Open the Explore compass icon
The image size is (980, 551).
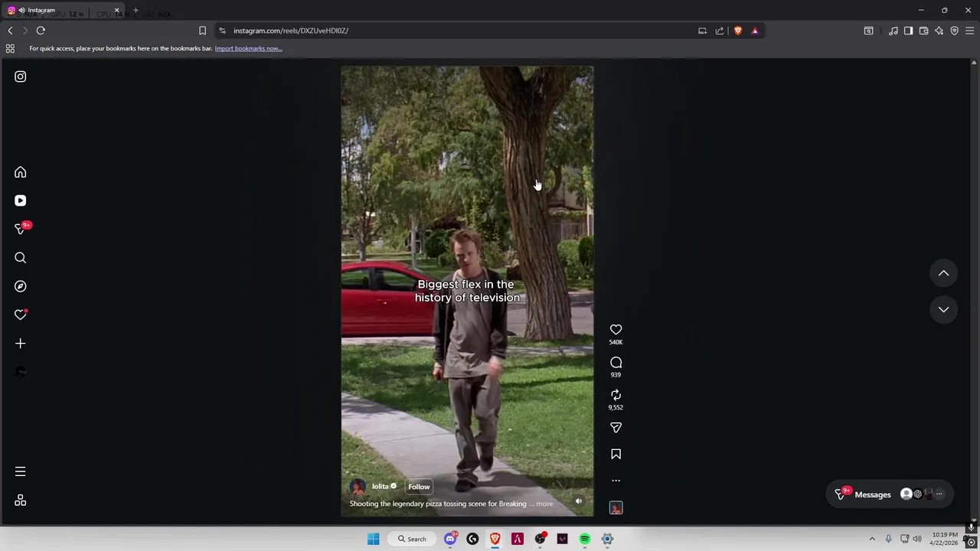21,286
